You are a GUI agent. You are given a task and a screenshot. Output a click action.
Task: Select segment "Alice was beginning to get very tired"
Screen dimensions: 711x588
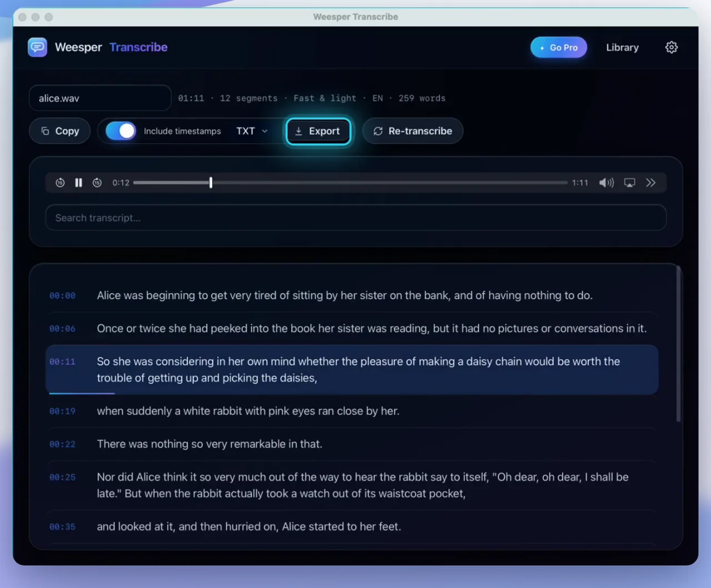point(352,296)
